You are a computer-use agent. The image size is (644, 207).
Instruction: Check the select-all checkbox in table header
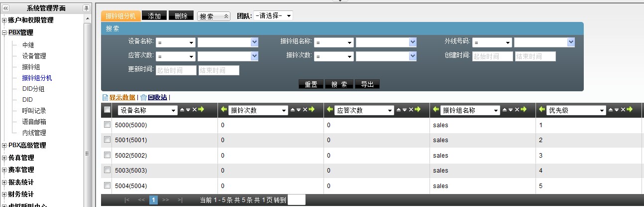point(107,110)
